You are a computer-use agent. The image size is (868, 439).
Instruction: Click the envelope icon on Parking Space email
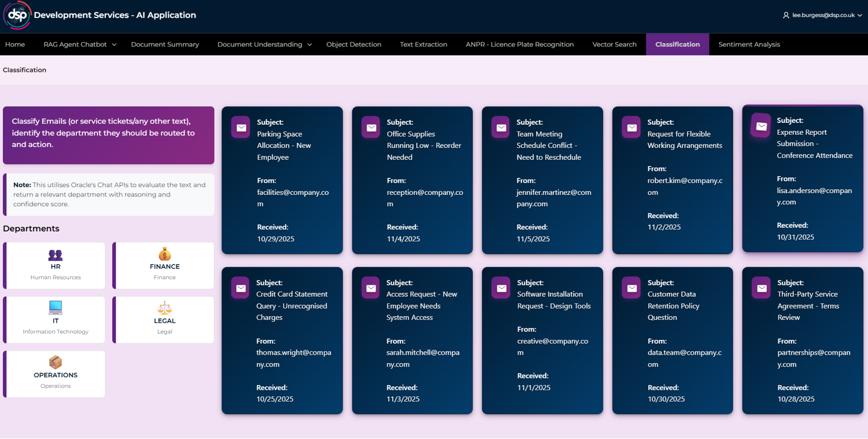(x=240, y=127)
